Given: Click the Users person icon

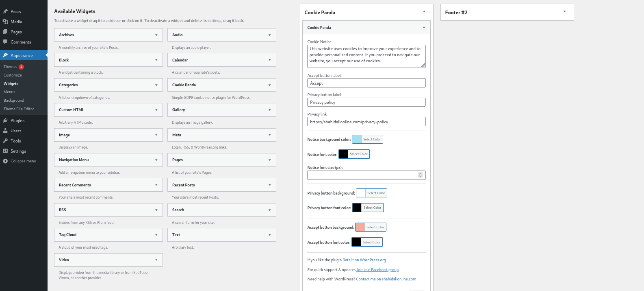Looking at the screenshot, I should tap(5, 131).
